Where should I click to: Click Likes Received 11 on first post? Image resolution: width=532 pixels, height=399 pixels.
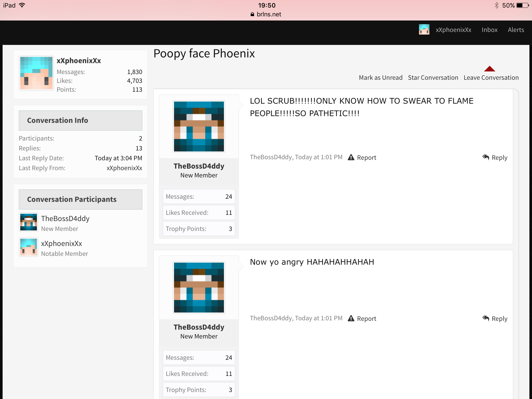tap(199, 213)
